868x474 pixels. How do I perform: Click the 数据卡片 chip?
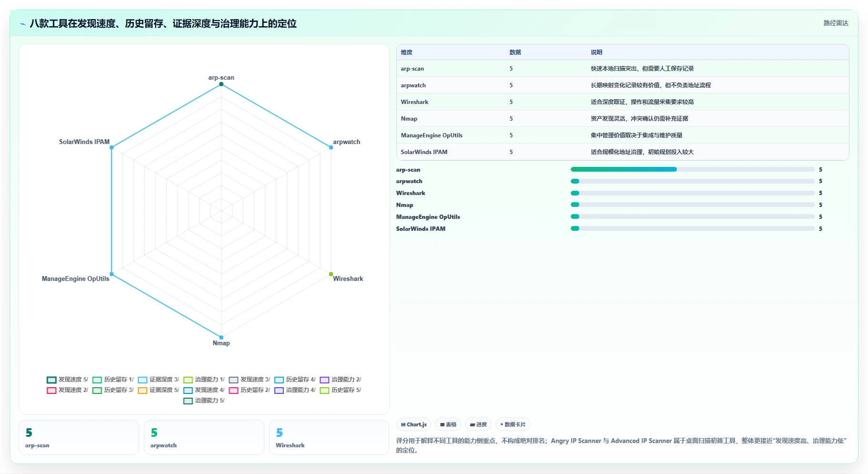coord(513,424)
